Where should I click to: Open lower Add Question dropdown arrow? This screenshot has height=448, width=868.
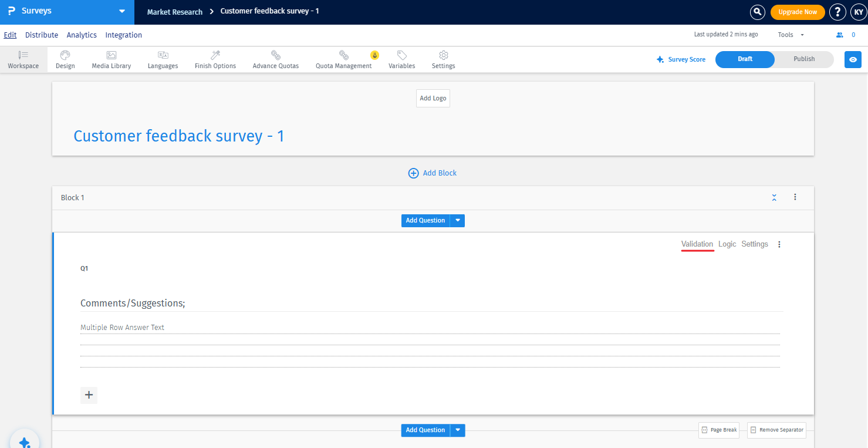457,430
